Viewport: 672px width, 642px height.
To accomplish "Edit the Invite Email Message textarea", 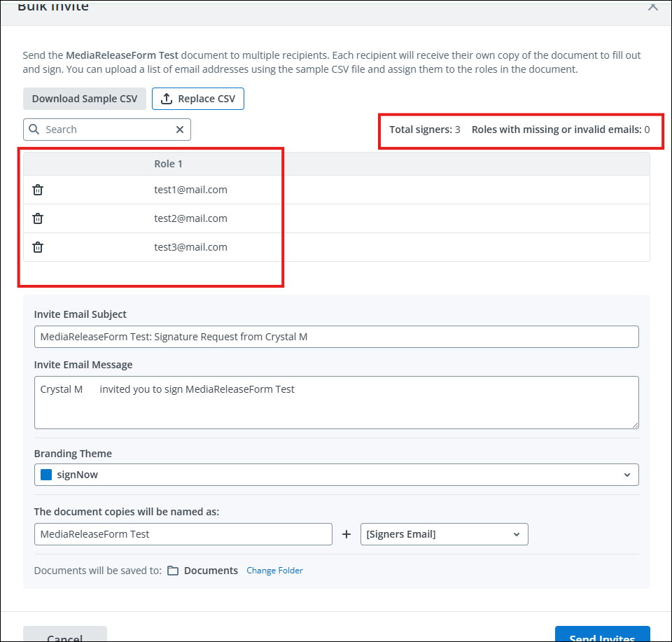I will (x=337, y=403).
